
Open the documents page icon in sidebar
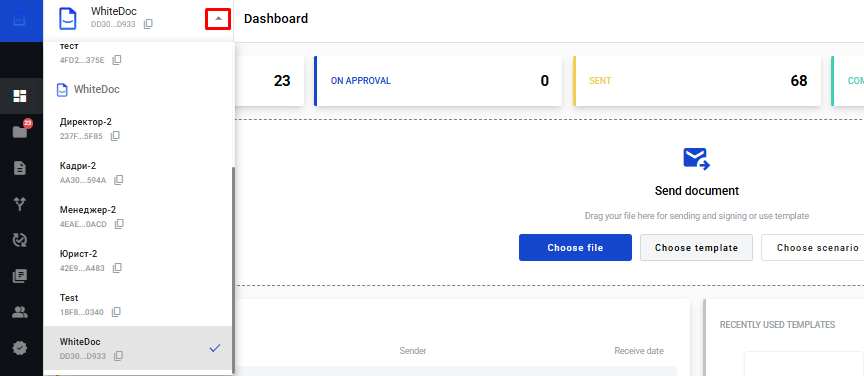[x=20, y=168]
